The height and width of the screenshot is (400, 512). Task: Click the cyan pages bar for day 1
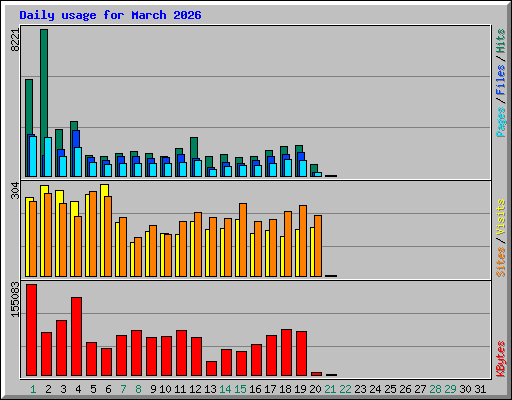click(33, 156)
